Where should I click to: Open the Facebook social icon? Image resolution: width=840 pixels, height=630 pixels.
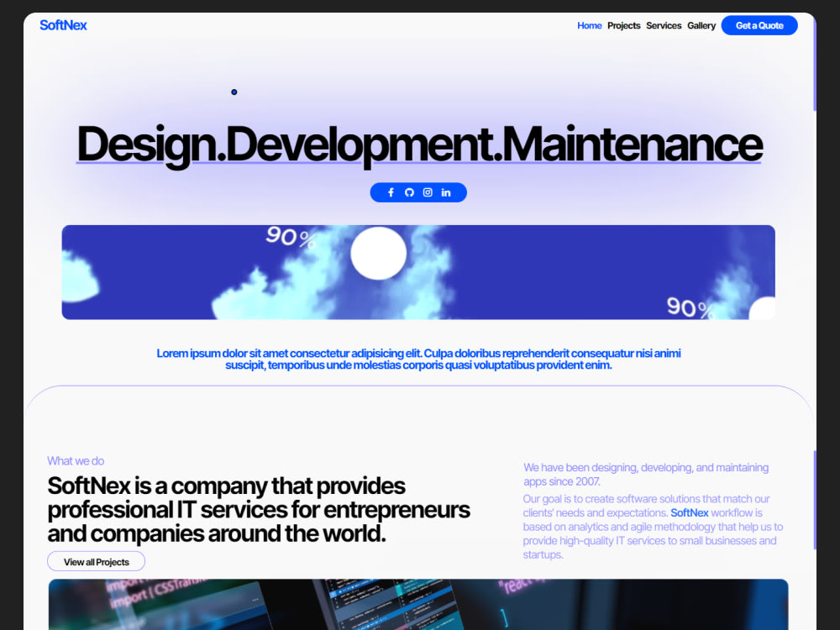click(390, 192)
